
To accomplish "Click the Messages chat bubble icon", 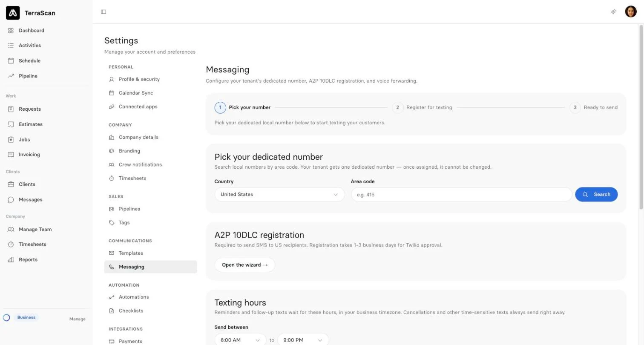I will [x=11, y=200].
